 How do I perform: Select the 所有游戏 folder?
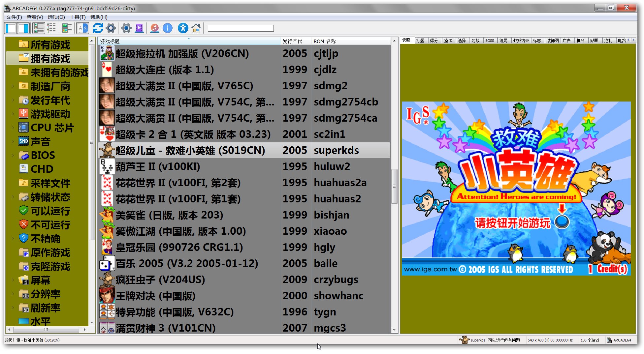tap(50, 44)
